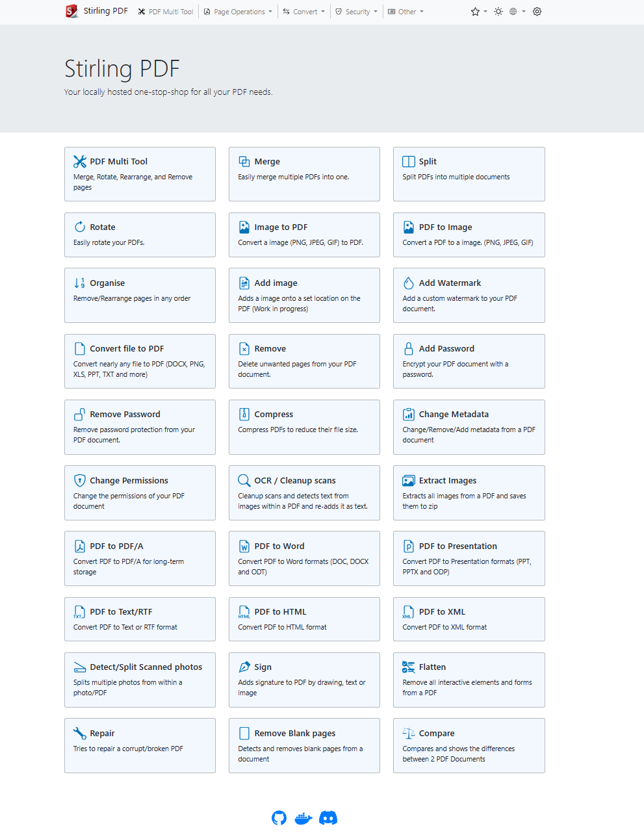Expand the Page Operations dropdown

(x=238, y=12)
